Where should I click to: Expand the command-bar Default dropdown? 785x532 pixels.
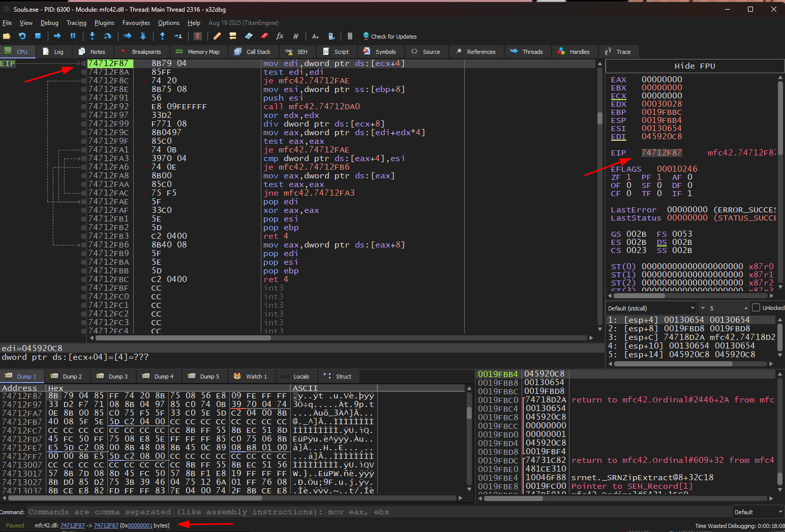pos(758,512)
